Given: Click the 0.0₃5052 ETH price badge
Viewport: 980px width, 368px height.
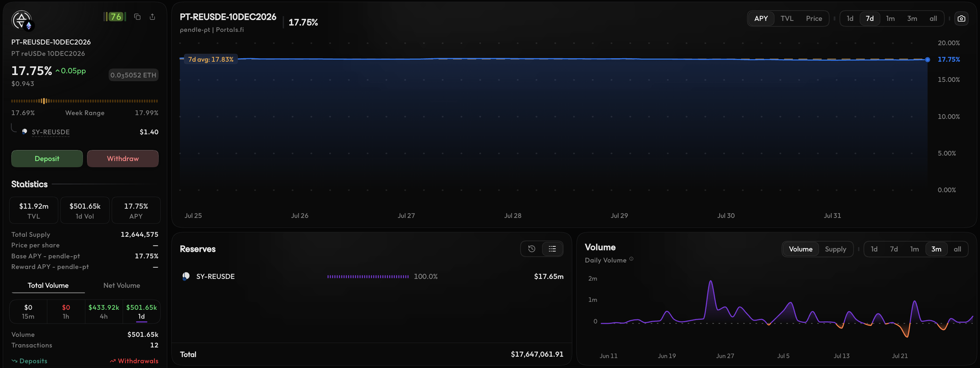Looking at the screenshot, I should click(133, 75).
